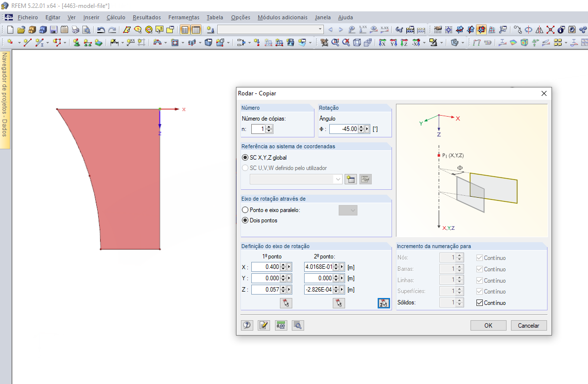The width and height of the screenshot is (588, 384).
Task: Open the Inserir menu
Action: tap(91, 17)
